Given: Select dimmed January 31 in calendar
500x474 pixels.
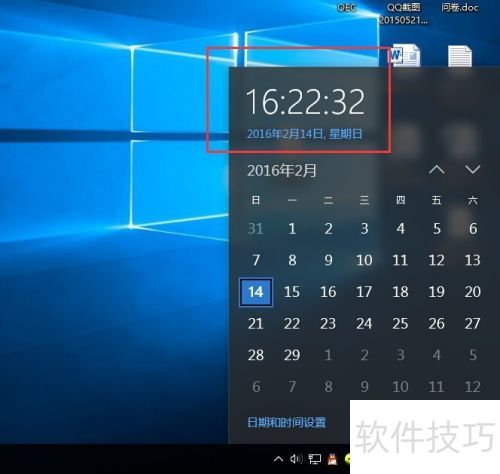Looking at the screenshot, I should (x=256, y=229).
